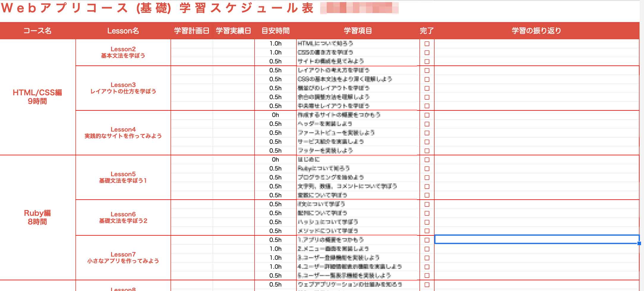This screenshot has height=291, width=644.
Task: Click the 学習計画日 column header
Action: pos(192,31)
